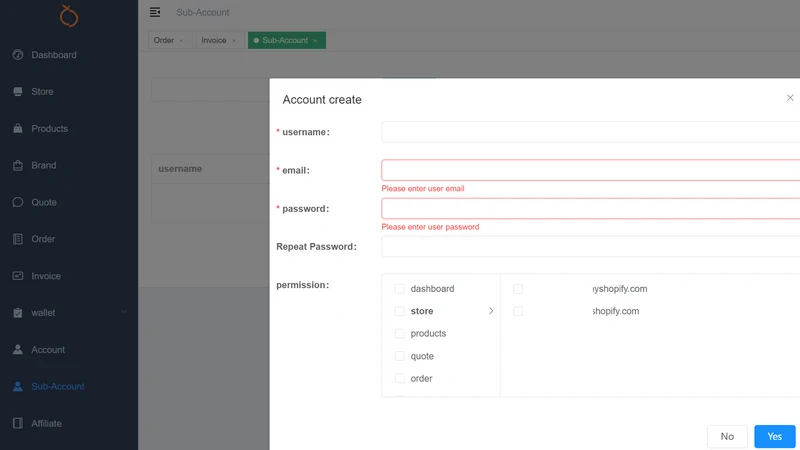Image resolution: width=800 pixels, height=450 pixels.
Task: Open Store from the sidebar menu
Action: tap(42, 92)
